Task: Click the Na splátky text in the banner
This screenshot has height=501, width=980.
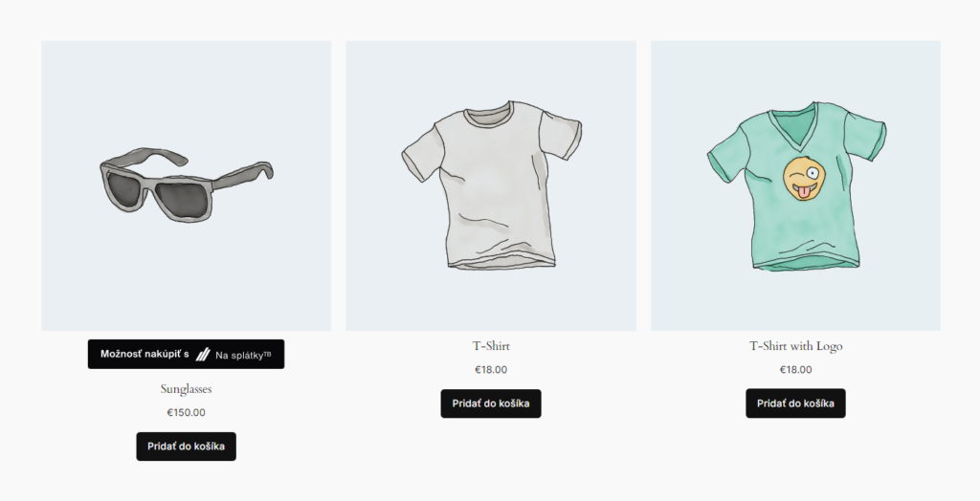Action: (243, 356)
